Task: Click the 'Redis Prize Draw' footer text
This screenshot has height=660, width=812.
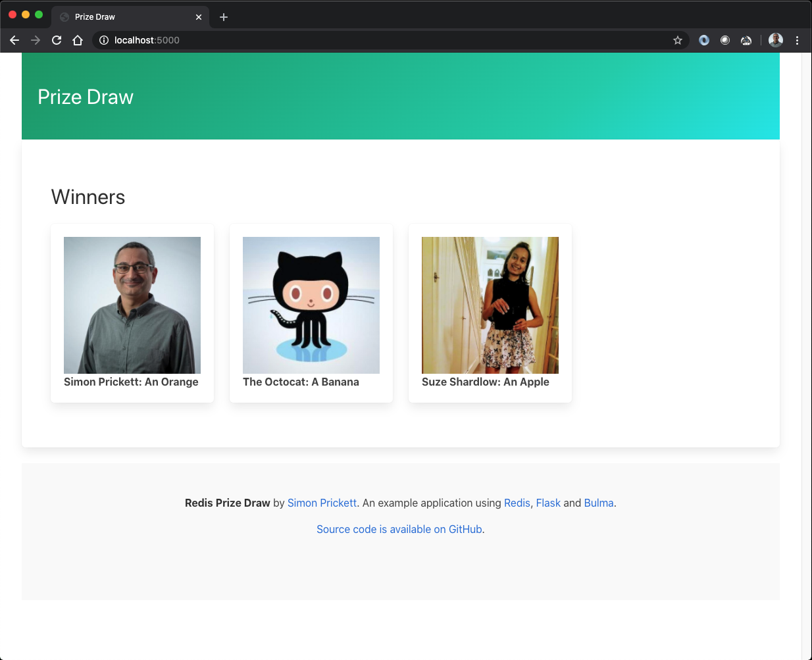Action: (x=228, y=503)
